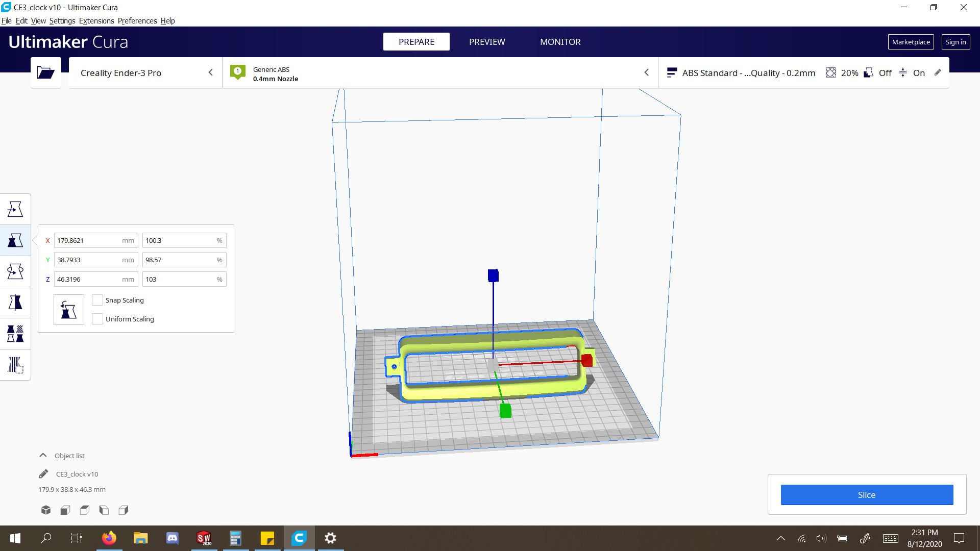Image resolution: width=980 pixels, height=551 pixels.
Task: Switch to 3D view cube icon
Action: point(46,510)
